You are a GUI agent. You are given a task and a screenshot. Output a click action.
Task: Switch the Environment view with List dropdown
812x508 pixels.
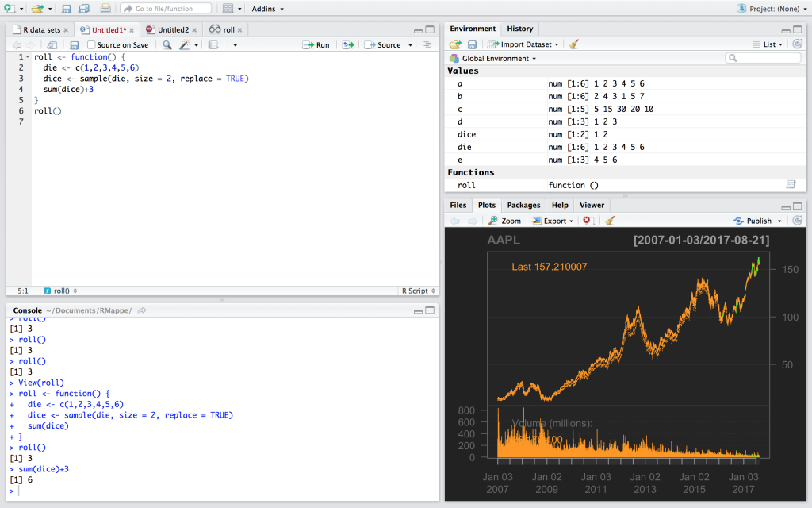[768, 44]
